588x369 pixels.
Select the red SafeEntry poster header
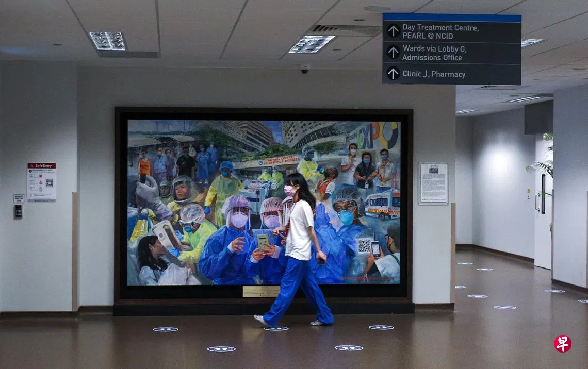pos(41,166)
